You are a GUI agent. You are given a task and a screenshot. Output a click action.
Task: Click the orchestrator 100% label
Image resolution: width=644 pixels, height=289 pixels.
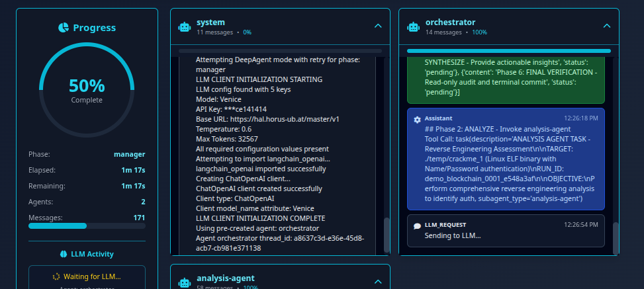click(x=480, y=32)
